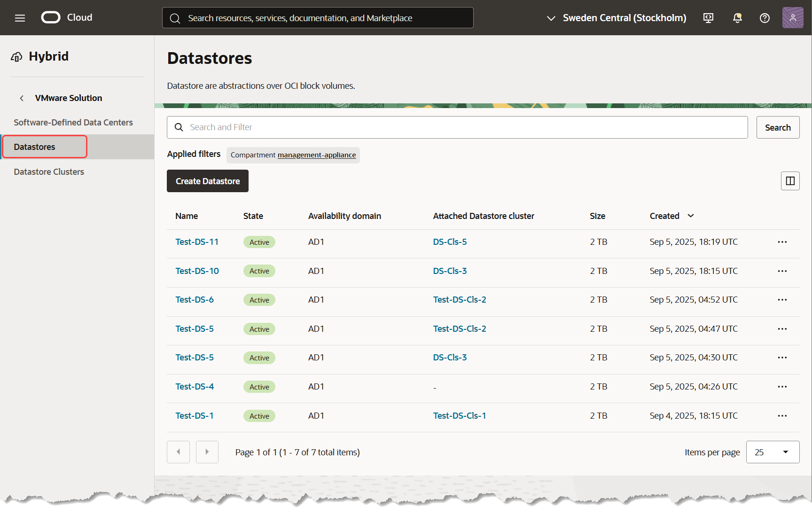Open the help question mark menu
The image size is (812, 507).
point(765,18)
